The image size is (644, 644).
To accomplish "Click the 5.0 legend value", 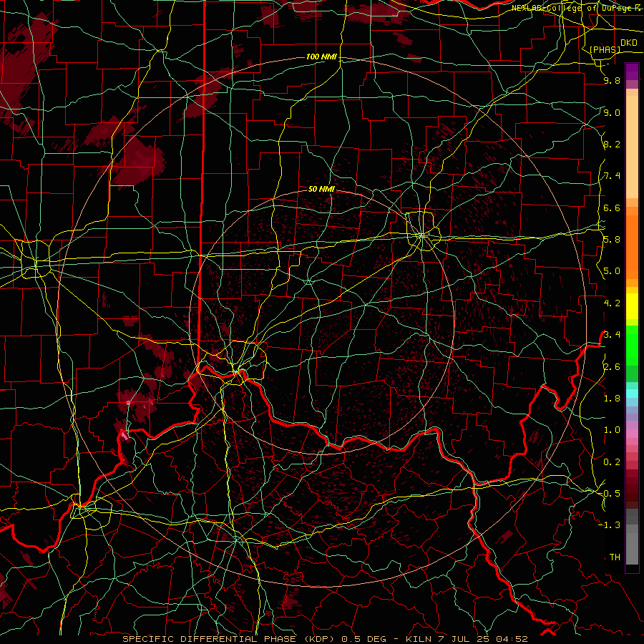I will [x=612, y=271].
